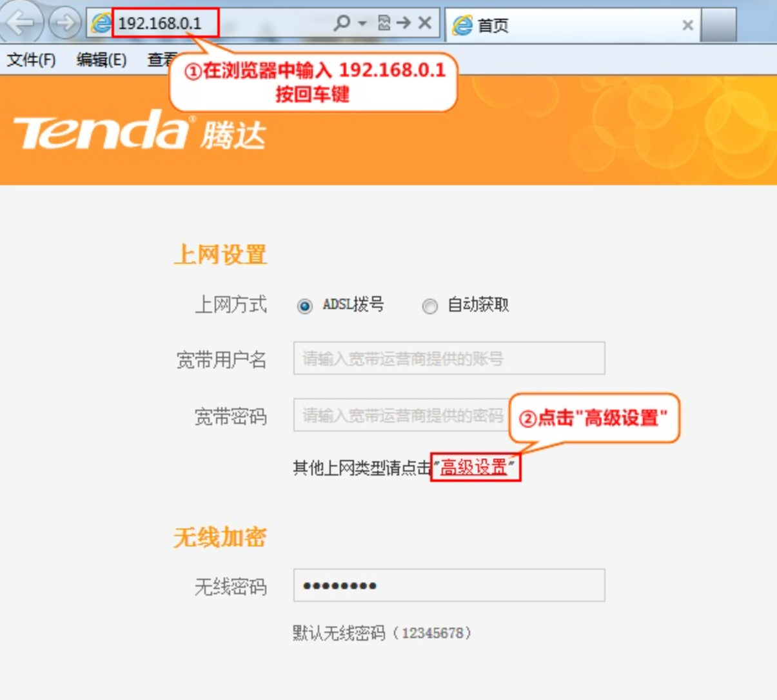Image resolution: width=777 pixels, height=700 pixels.
Task: Click the go arrow in address bar
Action: 404,23
